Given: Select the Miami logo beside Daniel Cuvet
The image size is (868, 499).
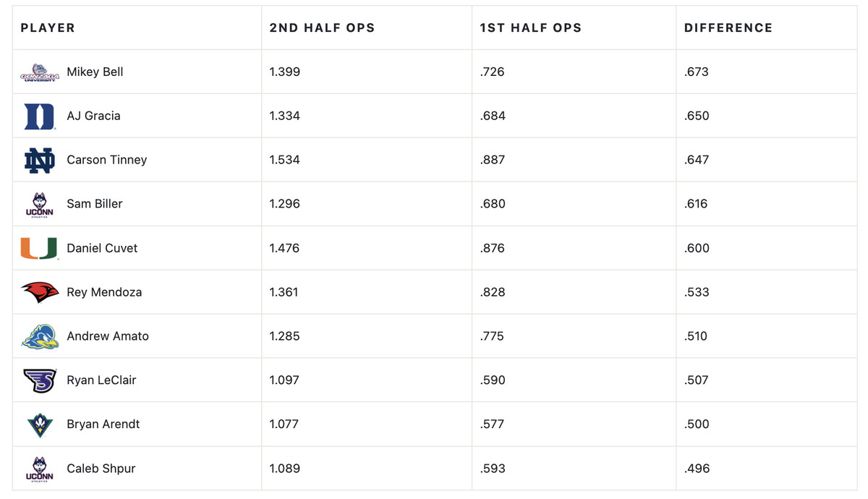Looking at the screenshot, I should point(40,248).
